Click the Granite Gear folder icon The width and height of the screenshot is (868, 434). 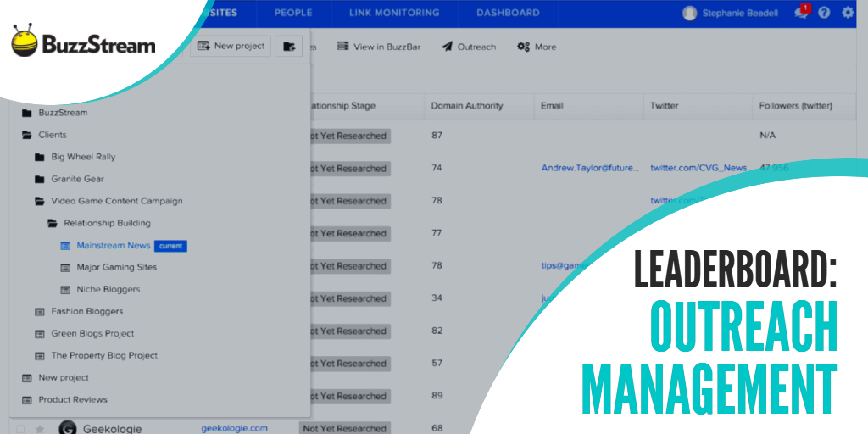39,180
